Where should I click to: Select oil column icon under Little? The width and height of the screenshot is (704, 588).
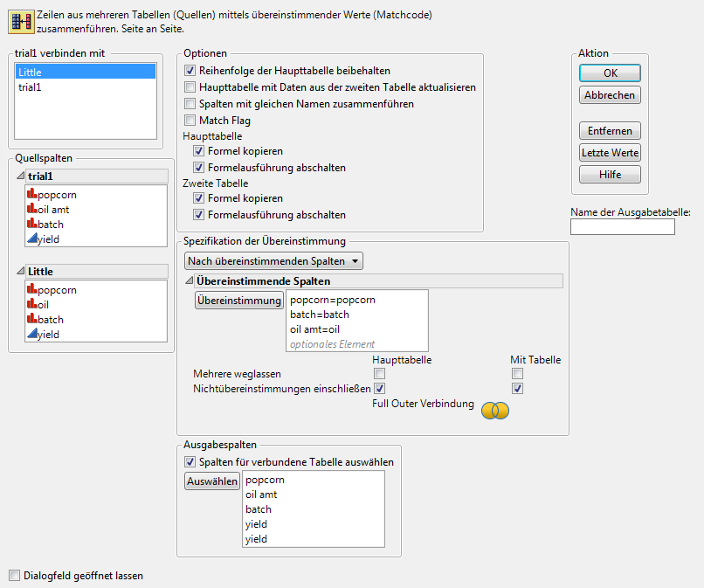click(33, 305)
